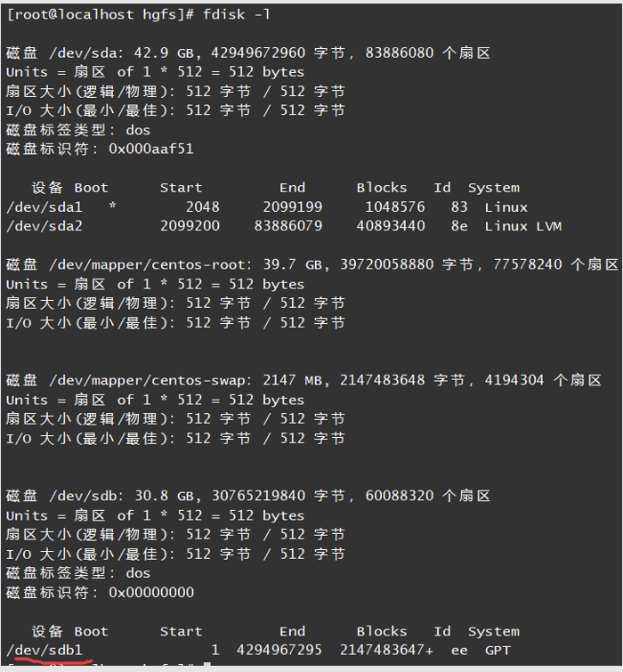Click the End value 4294967295
This screenshot has height=672, width=623.
tap(279, 651)
